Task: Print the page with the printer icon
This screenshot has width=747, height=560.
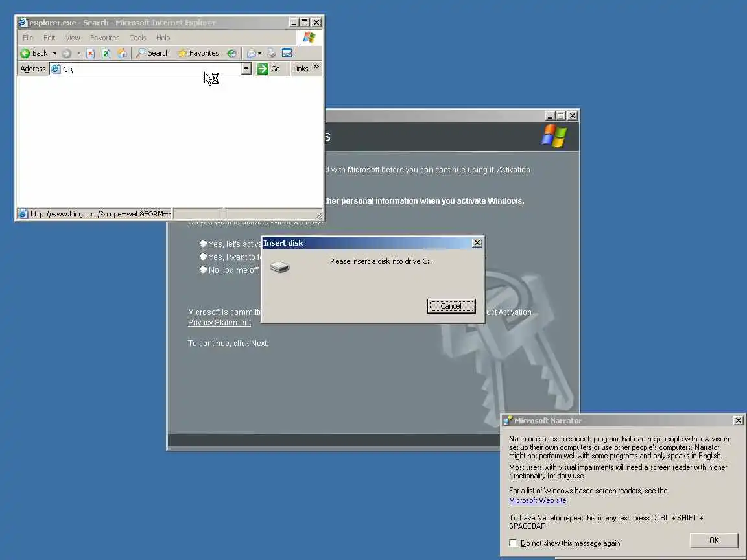Action: [x=271, y=53]
